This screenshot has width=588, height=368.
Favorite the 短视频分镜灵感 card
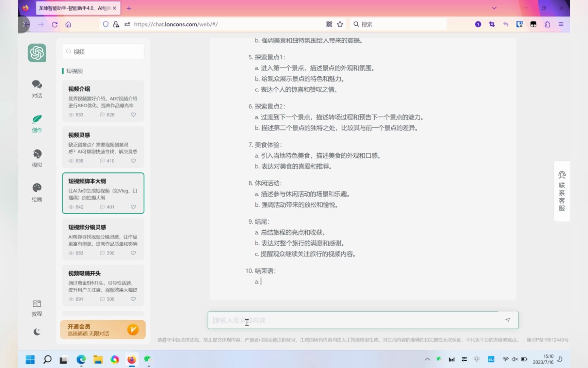(133, 253)
